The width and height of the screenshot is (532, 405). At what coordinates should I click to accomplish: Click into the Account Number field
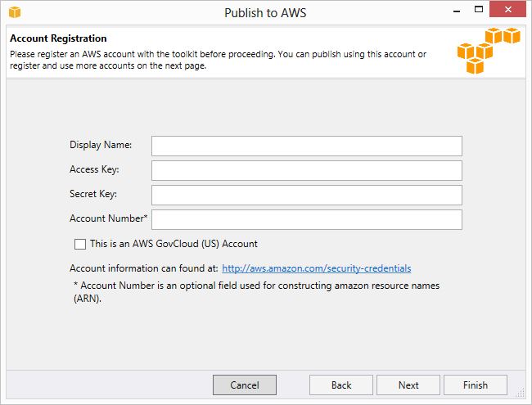[x=307, y=219]
